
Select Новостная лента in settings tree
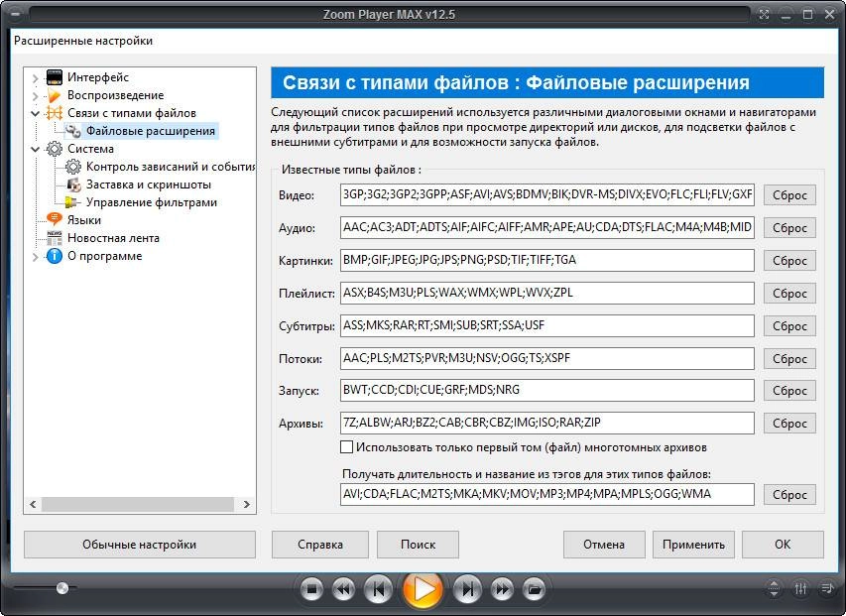[x=113, y=238]
